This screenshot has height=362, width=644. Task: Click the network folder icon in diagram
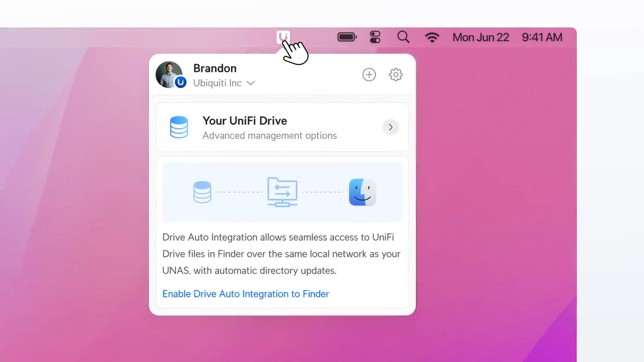pos(282,192)
